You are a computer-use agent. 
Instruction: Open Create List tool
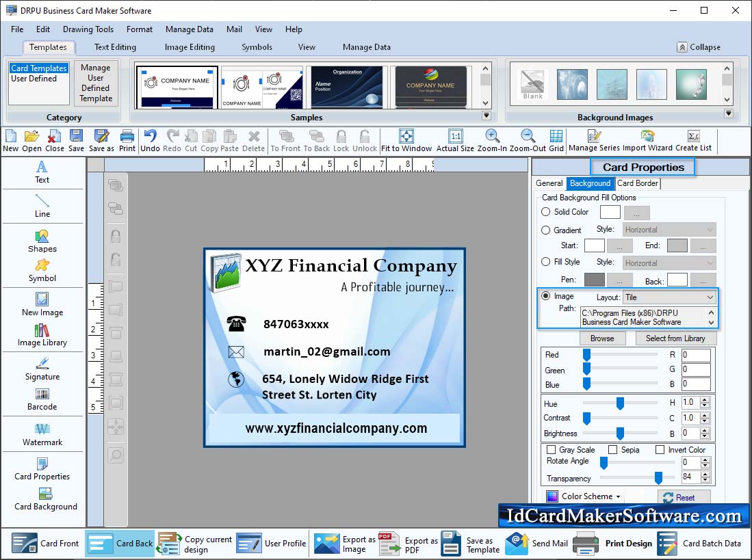(x=693, y=142)
